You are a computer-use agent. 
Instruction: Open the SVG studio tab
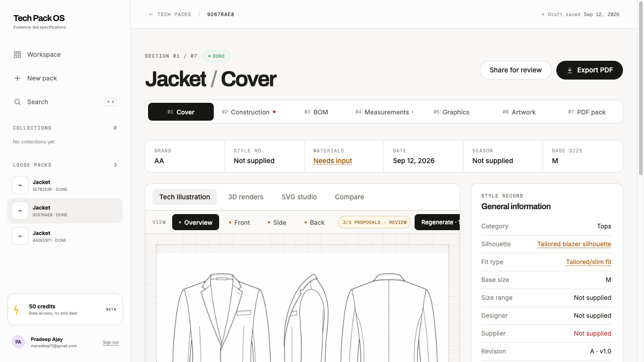[x=299, y=197]
